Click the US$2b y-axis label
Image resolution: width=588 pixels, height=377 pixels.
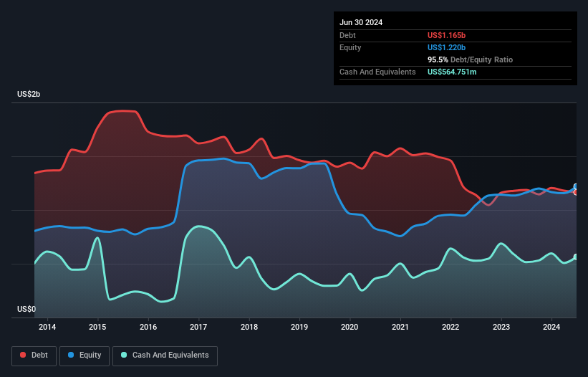pyautogui.click(x=29, y=94)
